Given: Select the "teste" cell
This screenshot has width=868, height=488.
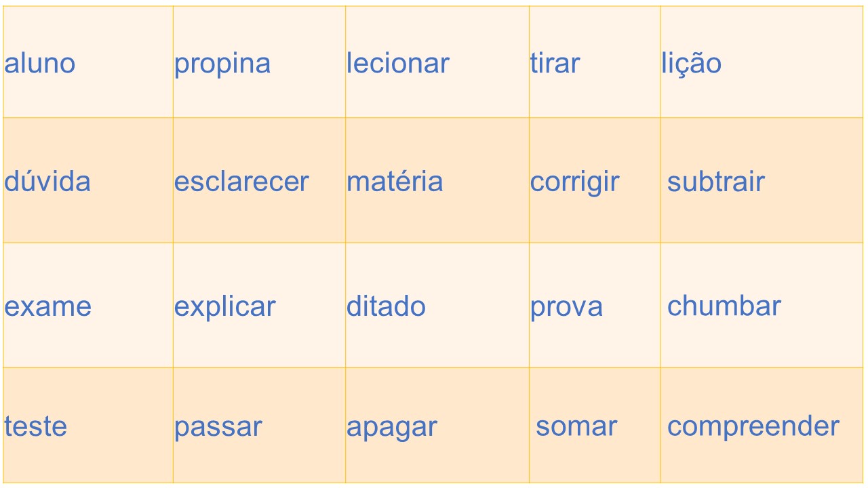Looking at the screenshot, I should point(36,427).
